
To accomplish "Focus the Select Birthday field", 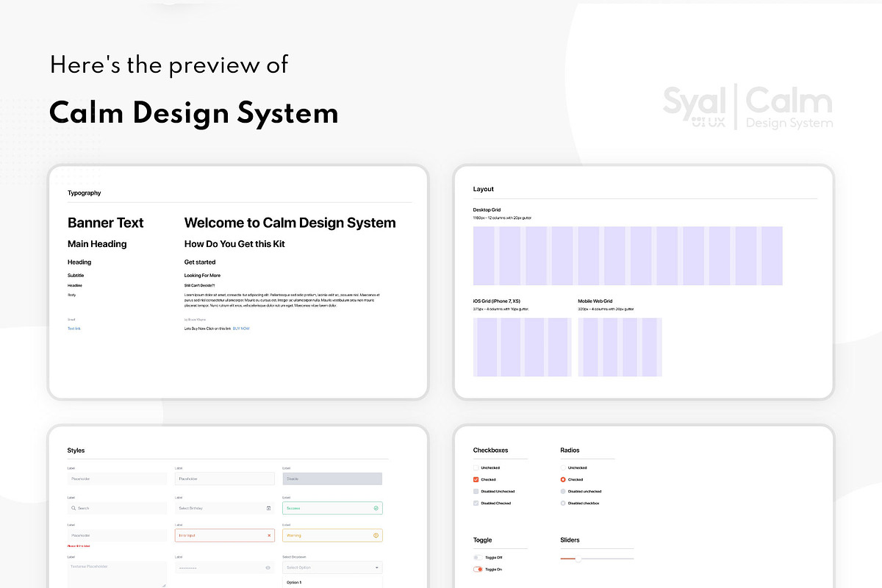I will coord(224,508).
